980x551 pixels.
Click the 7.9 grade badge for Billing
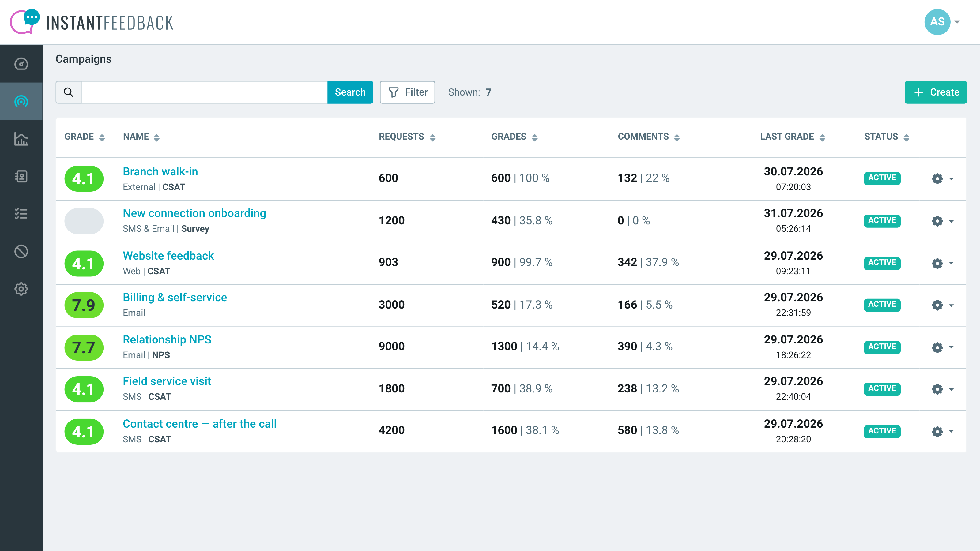pyautogui.click(x=84, y=305)
